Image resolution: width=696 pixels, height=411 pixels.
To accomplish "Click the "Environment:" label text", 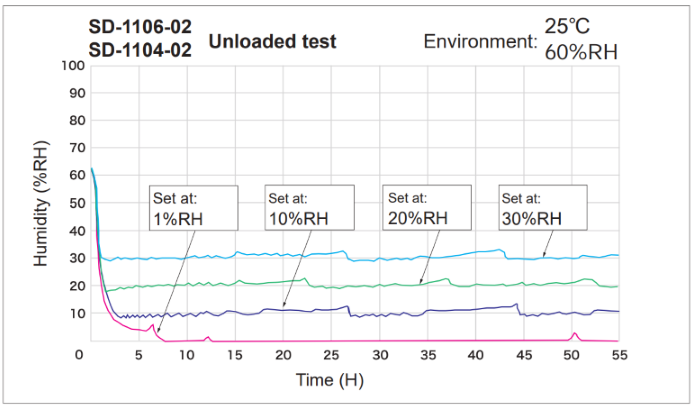I will (x=480, y=41).
